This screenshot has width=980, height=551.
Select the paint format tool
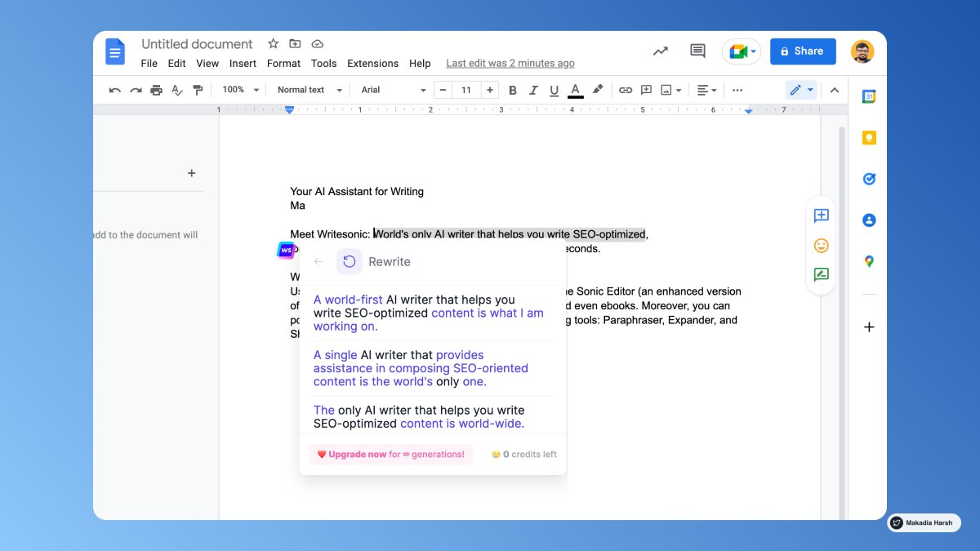pos(198,90)
